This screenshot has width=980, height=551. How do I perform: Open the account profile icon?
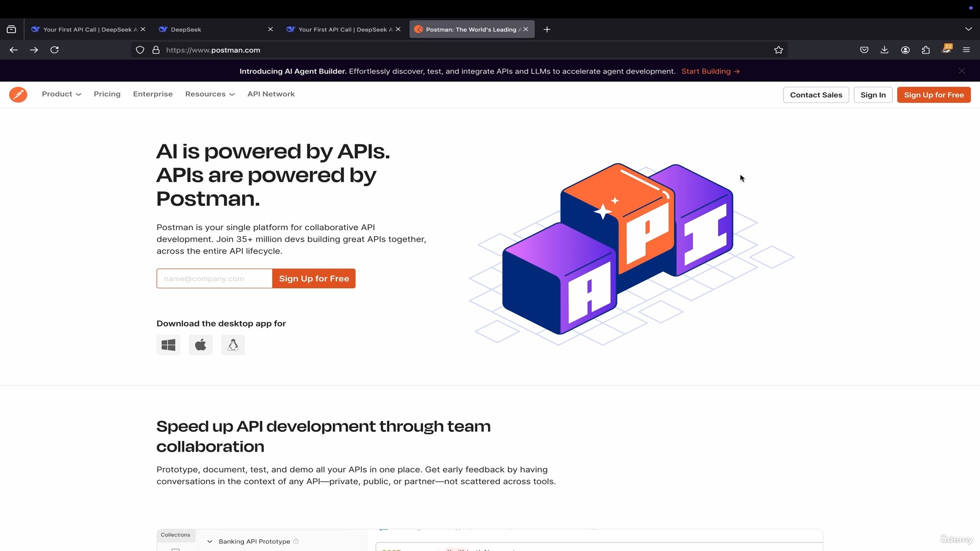(x=905, y=50)
